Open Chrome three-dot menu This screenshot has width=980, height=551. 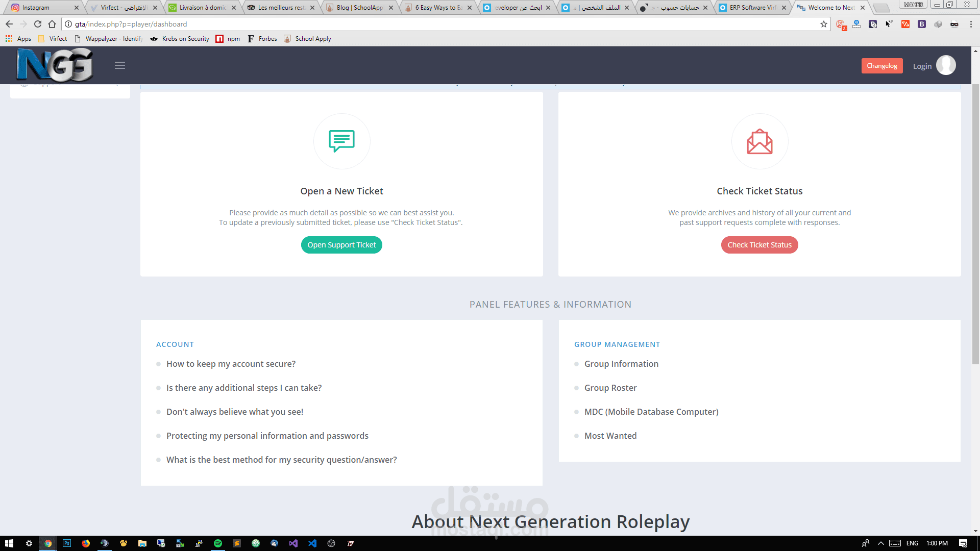[971, 24]
